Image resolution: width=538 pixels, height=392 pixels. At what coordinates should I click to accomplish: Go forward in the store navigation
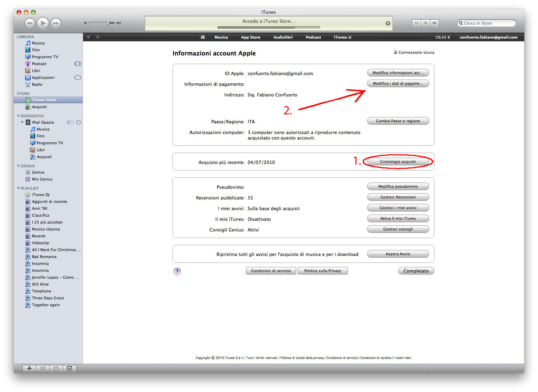[x=98, y=37]
